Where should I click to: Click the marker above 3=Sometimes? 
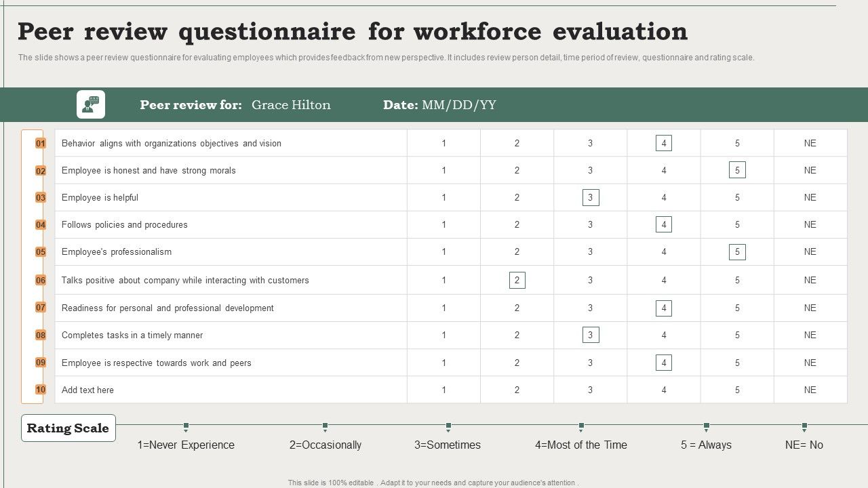(448, 426)
